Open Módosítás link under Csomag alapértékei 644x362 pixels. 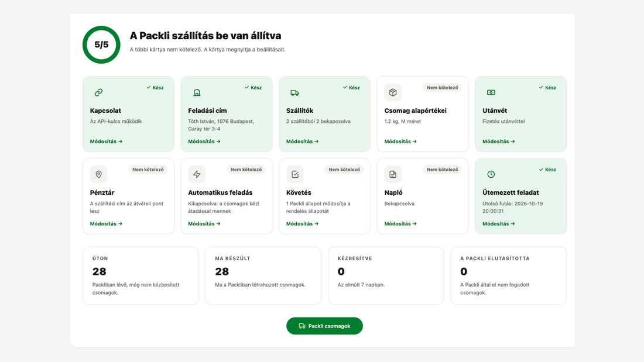pyautogui.click(x=400, y=141)
